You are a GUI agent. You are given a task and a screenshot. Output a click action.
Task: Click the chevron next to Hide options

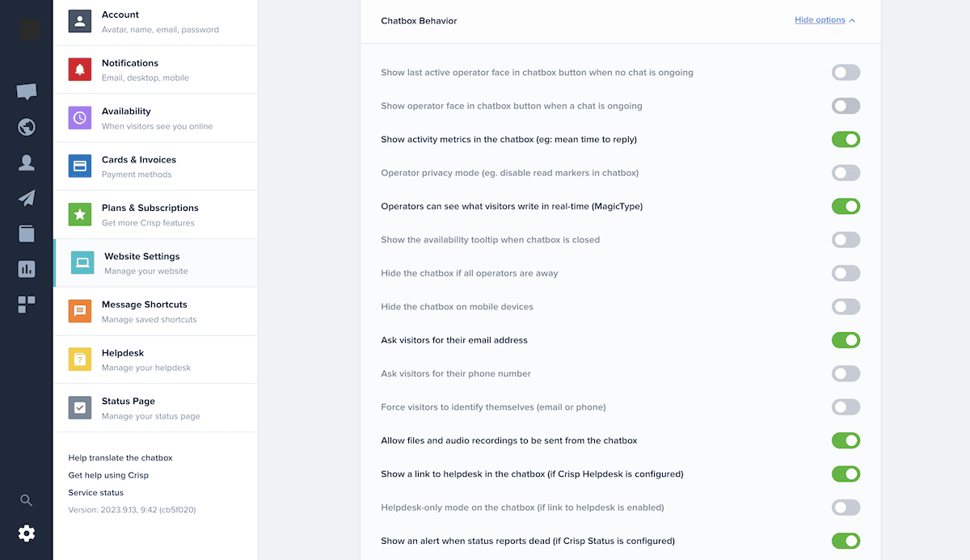click(x=852, y=20)
